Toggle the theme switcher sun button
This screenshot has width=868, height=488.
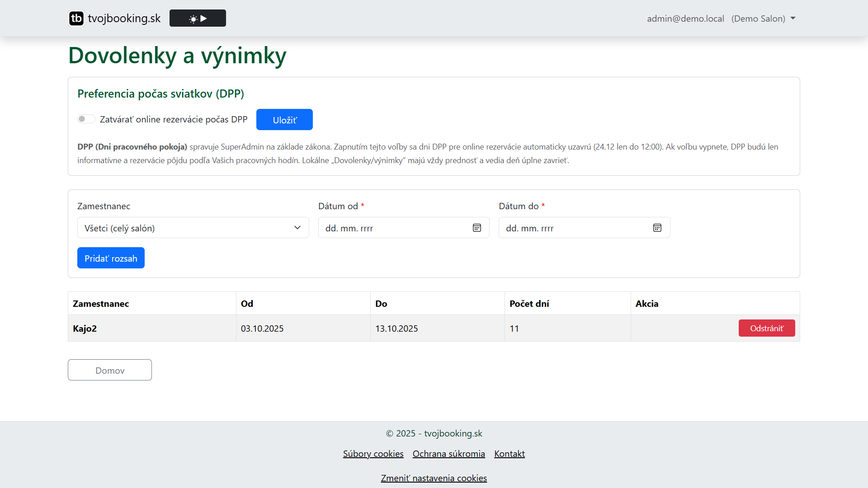[x=198, y=19]
